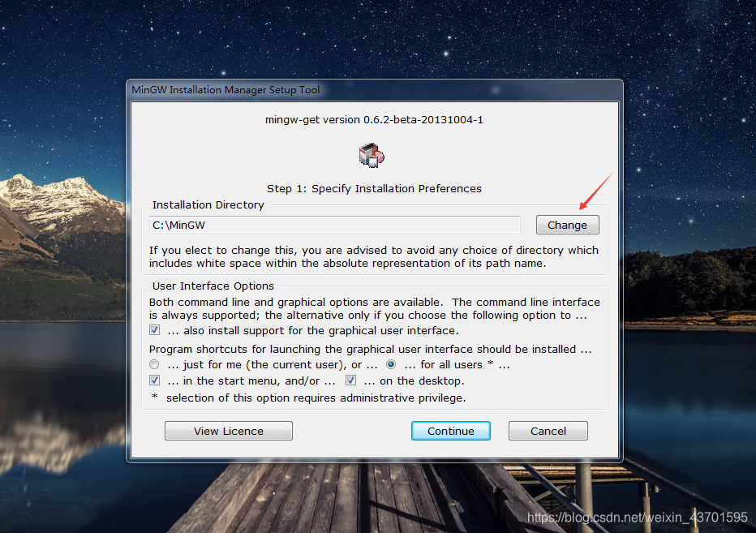Click the MinGW Installation Manager Setup Tool title bar
Image resolution: width=756 pixels, height=533 pixels.
(374, 90)
